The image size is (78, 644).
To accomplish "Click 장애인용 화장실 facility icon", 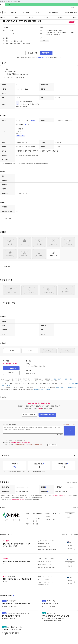I will point(48,290).
